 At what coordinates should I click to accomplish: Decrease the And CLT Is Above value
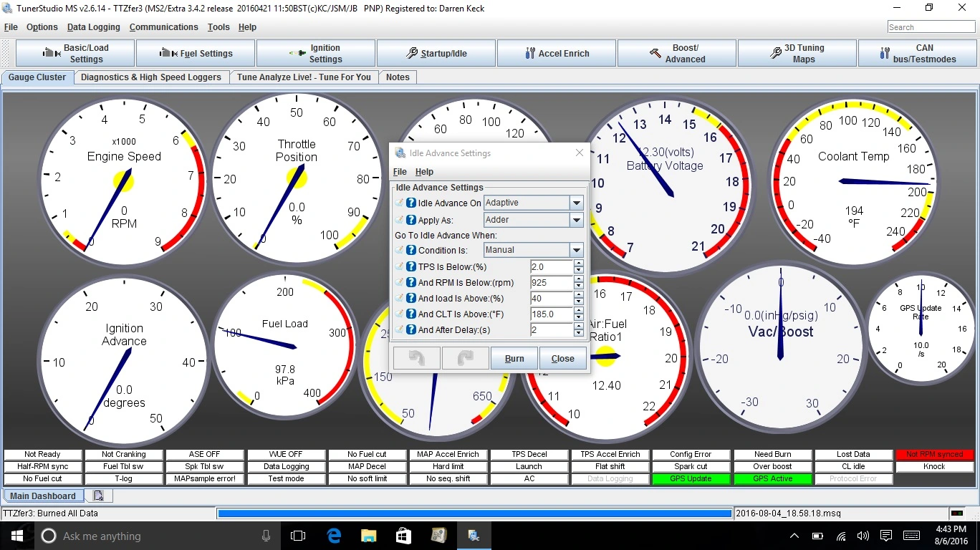tap(578, 318)
